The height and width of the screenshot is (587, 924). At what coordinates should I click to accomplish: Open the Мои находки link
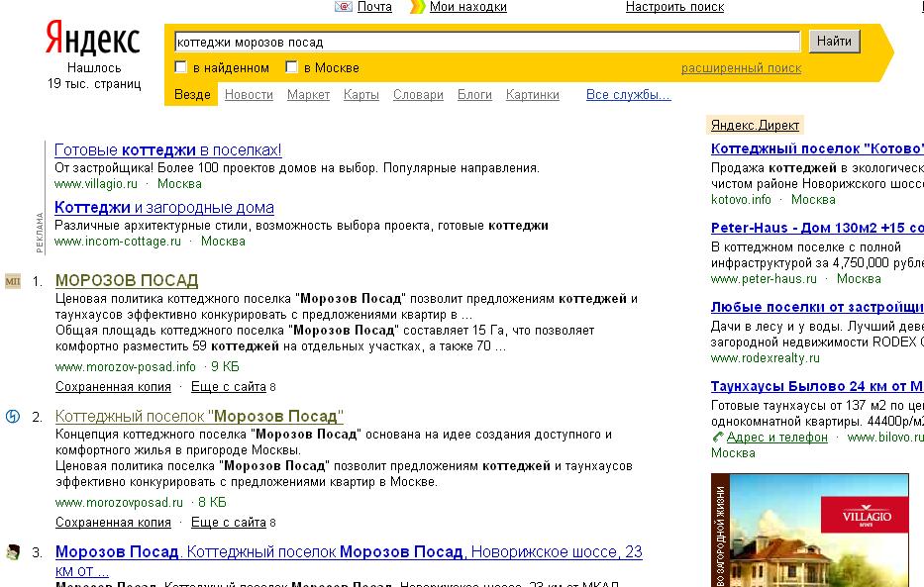467,7
